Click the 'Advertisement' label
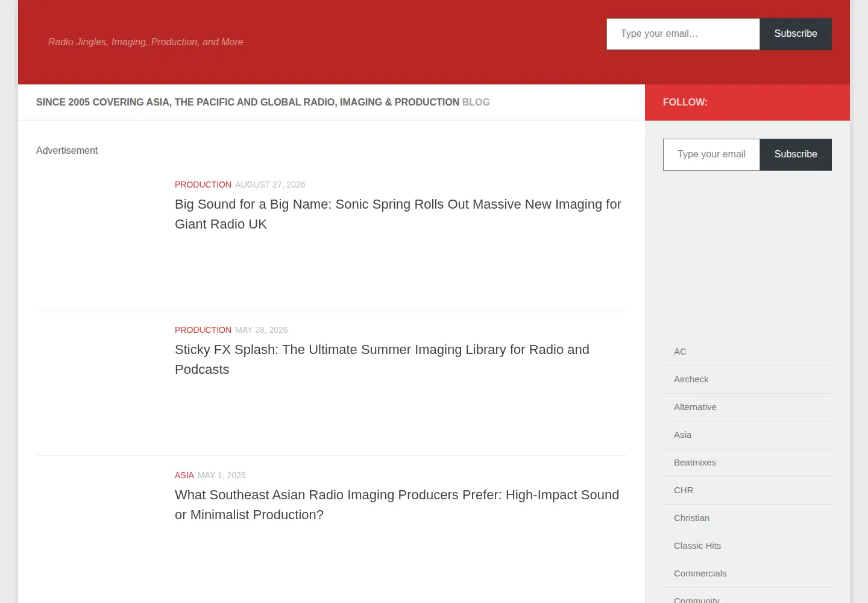 point(67,151)
